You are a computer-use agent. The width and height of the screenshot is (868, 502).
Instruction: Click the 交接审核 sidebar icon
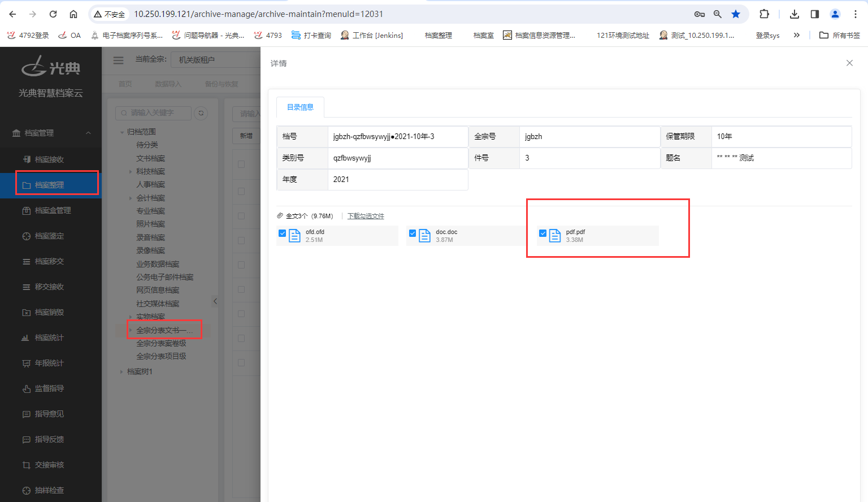[x=26, y=465]
